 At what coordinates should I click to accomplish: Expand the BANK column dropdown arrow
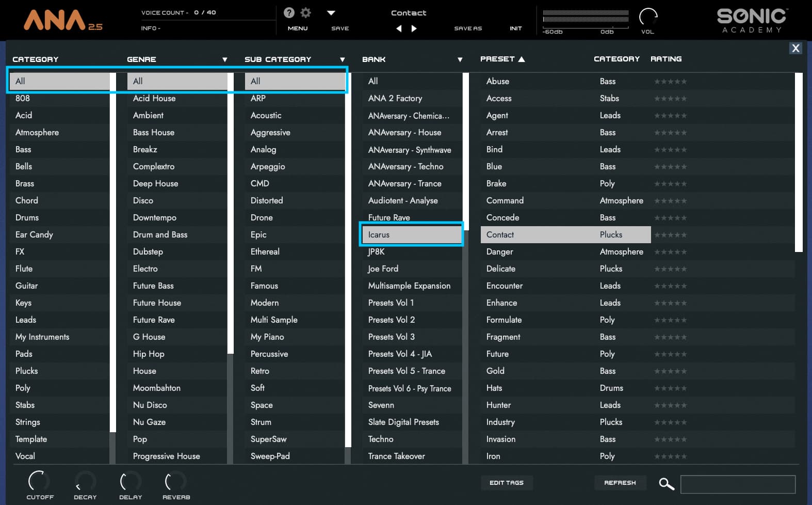tap(460, 60)
